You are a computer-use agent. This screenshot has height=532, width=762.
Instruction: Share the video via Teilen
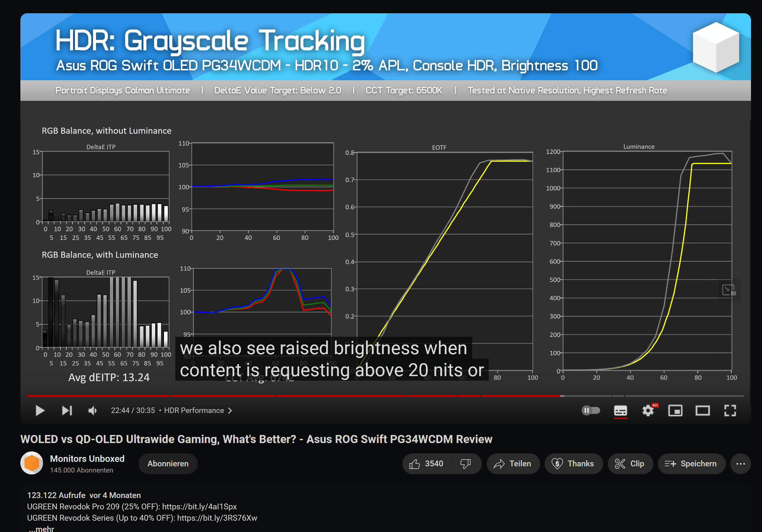(513, 464)
